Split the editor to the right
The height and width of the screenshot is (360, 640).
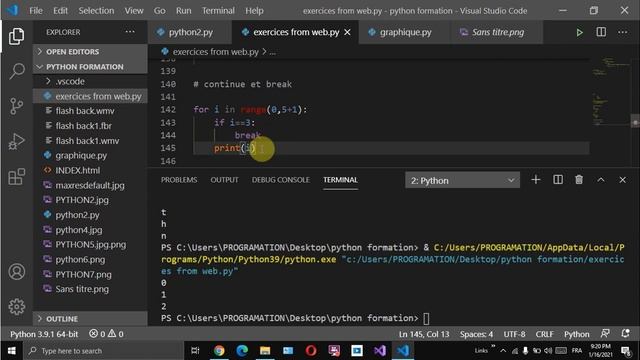(601, 32)
